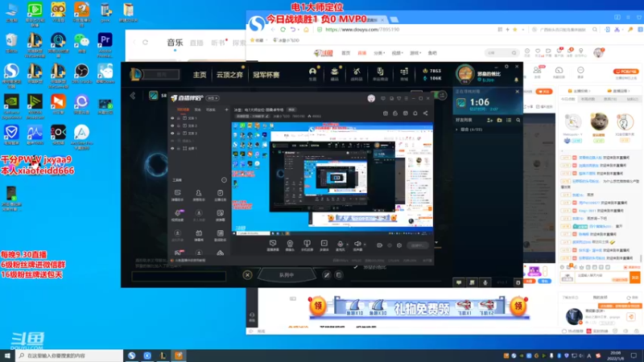The image size is (644, 362).
Task: Click the League chat input field
Action: [x=179, y=276]
